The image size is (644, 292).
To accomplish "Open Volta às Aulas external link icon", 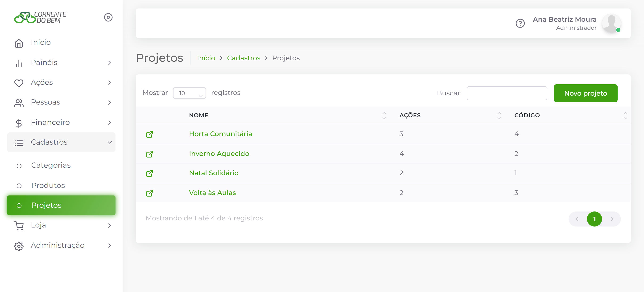I will point(149,193).
